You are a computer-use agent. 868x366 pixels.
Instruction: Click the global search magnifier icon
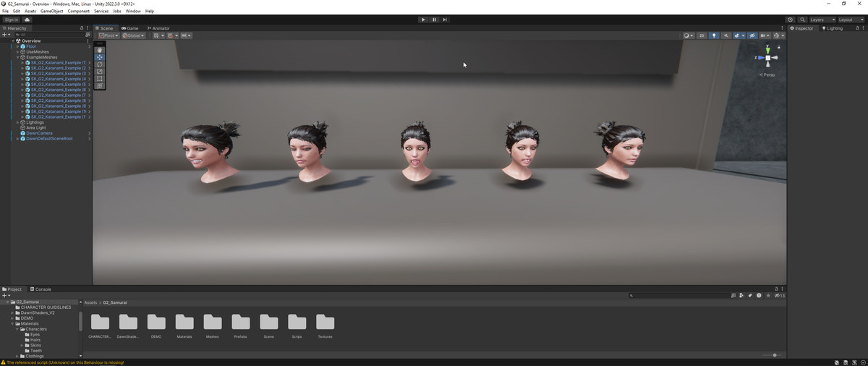pos(803,20)
